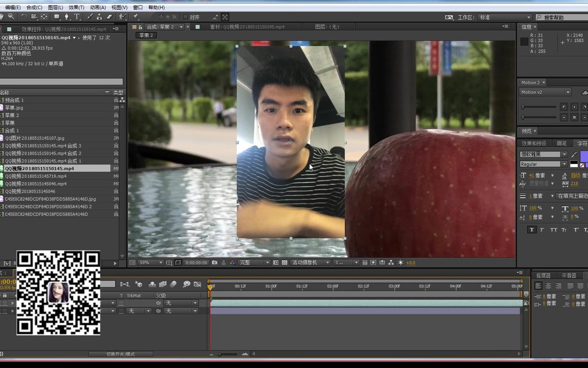Viewport: 588px width, 368px height.
Task: Select the Puppet Pin tool
Action: click(x=136, y=16)
